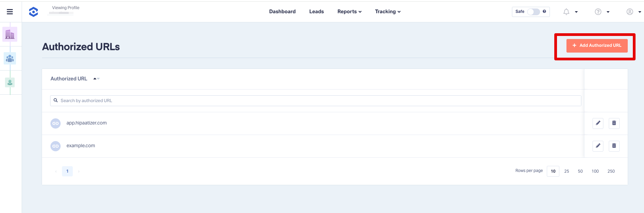Open the user account menu
This screenshot has height=213, width=644.
633,12
